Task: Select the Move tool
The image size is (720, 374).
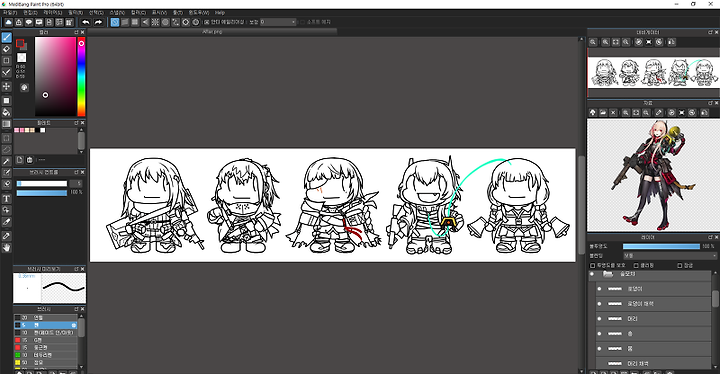Action: coord(6,86)
